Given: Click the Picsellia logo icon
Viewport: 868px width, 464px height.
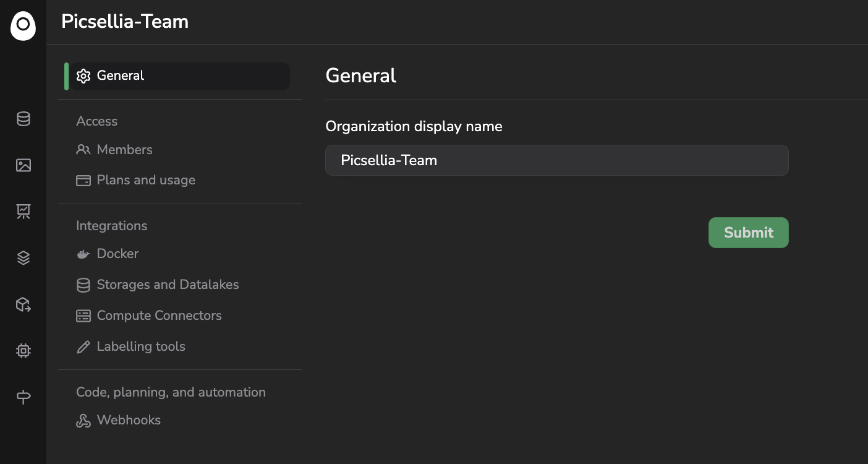Looking at the screenshot, I should [x=23, y=26].
